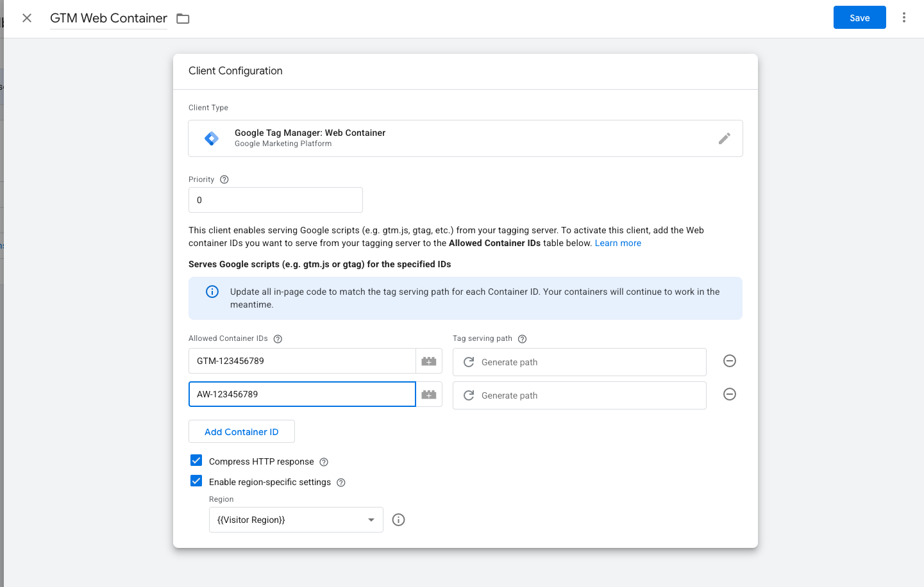
Task: Open the Region dropdown
Action: click(296, 520)
